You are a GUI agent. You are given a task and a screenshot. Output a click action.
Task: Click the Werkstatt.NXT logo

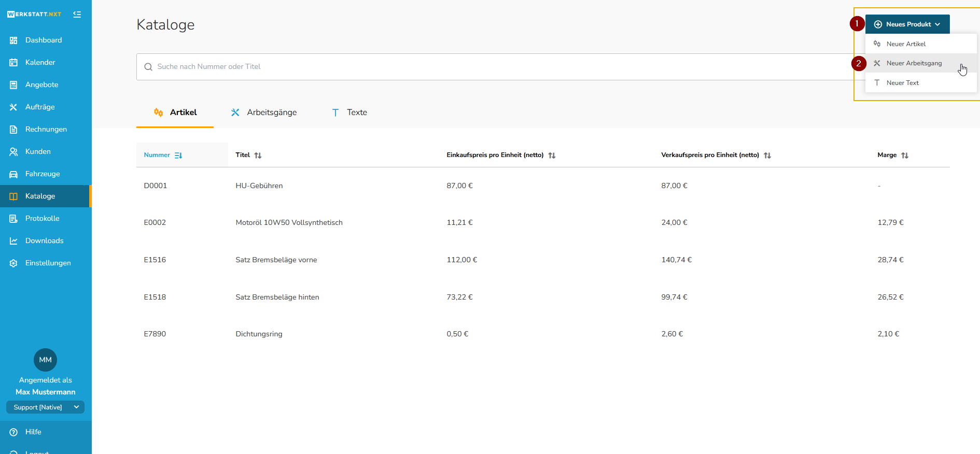pos(34,15)
